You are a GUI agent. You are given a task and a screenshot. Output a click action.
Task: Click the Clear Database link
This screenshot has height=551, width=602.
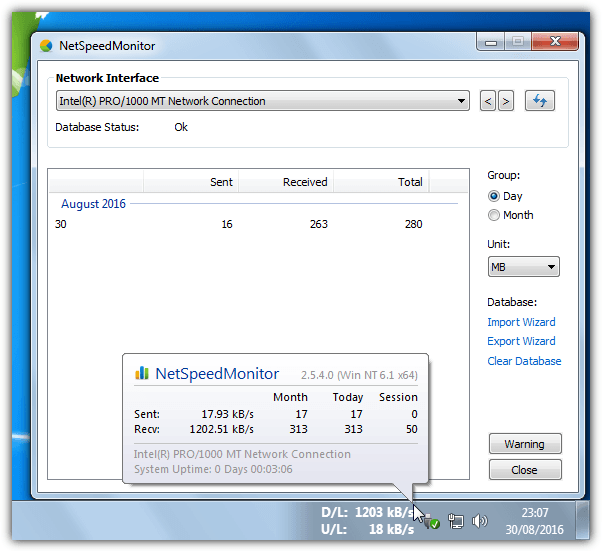[524, 361]
